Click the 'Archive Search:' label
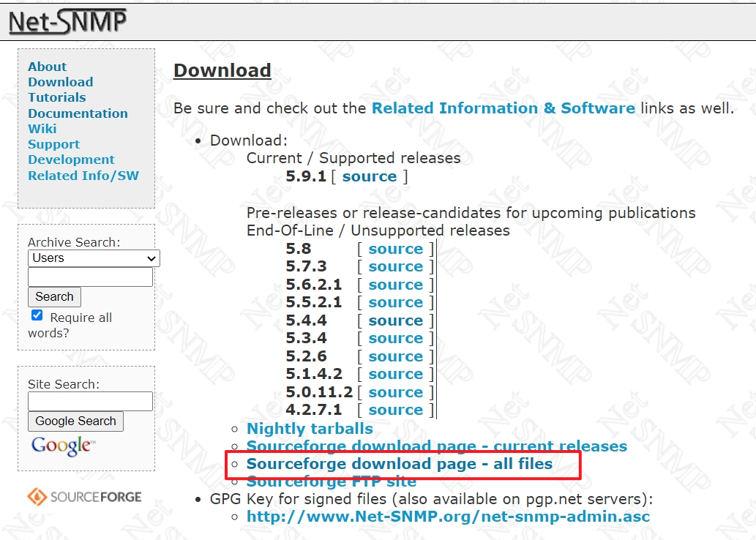Image resolution: width=756 pixels, height=540 pixels. click(74, 242)
